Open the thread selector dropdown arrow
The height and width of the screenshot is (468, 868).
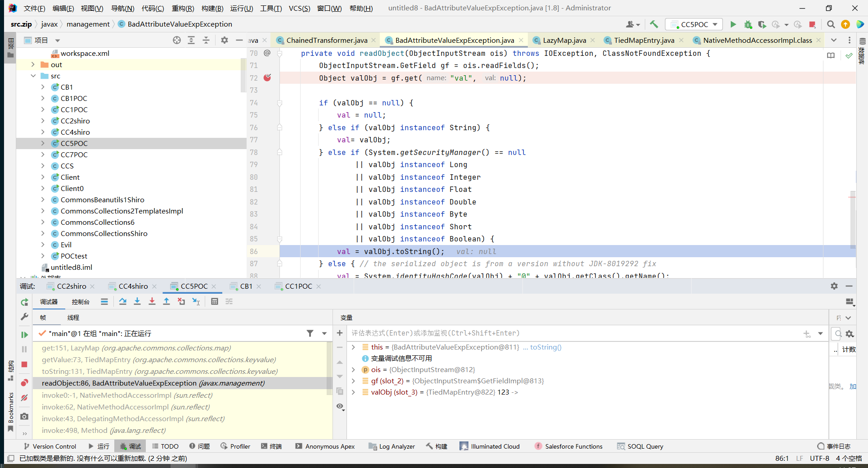click(x=324, y=333)
